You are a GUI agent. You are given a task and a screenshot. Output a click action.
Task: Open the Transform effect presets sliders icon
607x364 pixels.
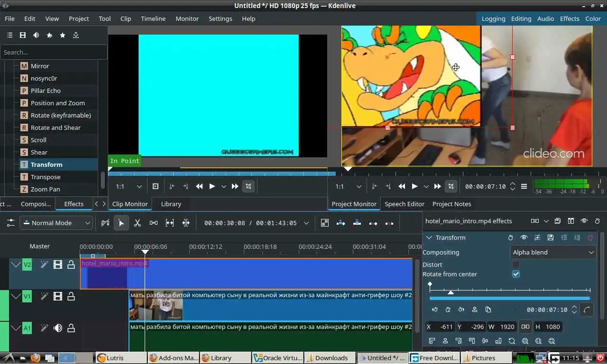click(537, 237)
